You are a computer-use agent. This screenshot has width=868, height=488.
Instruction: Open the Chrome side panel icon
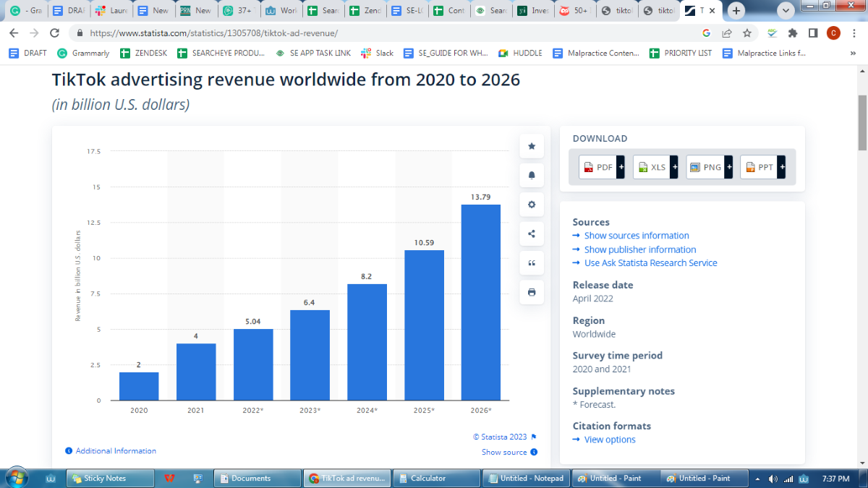[x=813, y=33]
